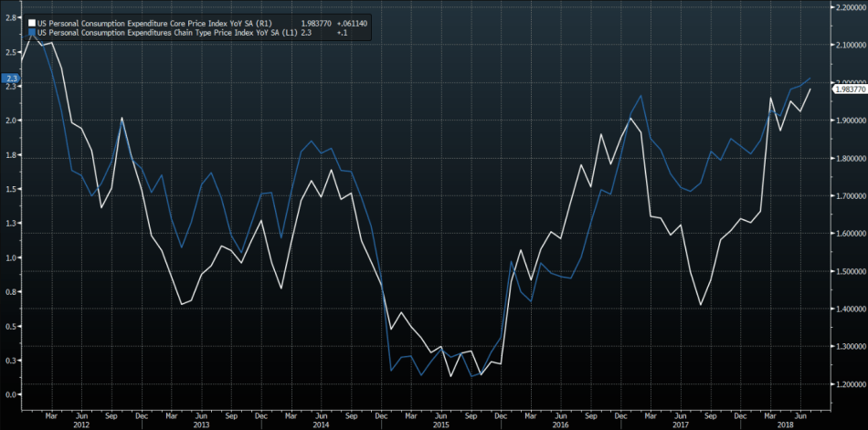Screen dimensions: 868x430
Task: Click the 2015 year label on the time axis
Action: (x=441, y=425)
